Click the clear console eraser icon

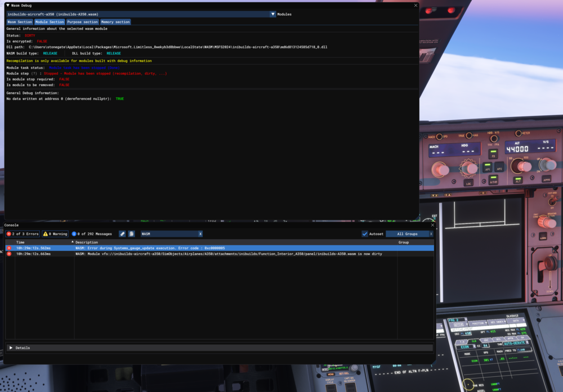[x=122, y=234]
